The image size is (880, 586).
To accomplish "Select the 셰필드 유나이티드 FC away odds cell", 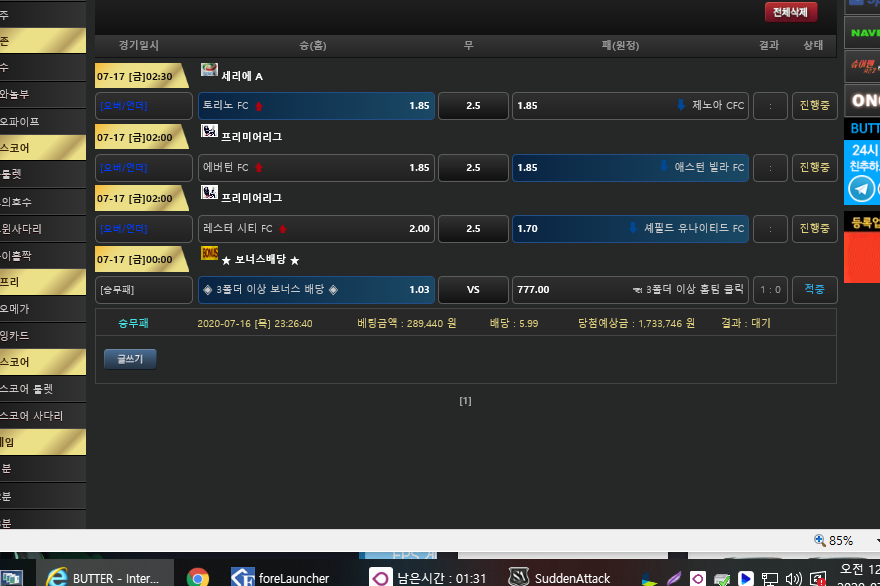I will [x=630, y=229].
